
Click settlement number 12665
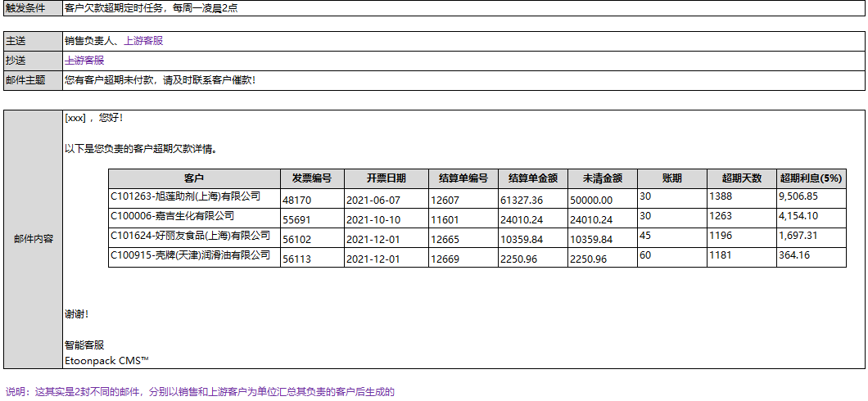445,240
